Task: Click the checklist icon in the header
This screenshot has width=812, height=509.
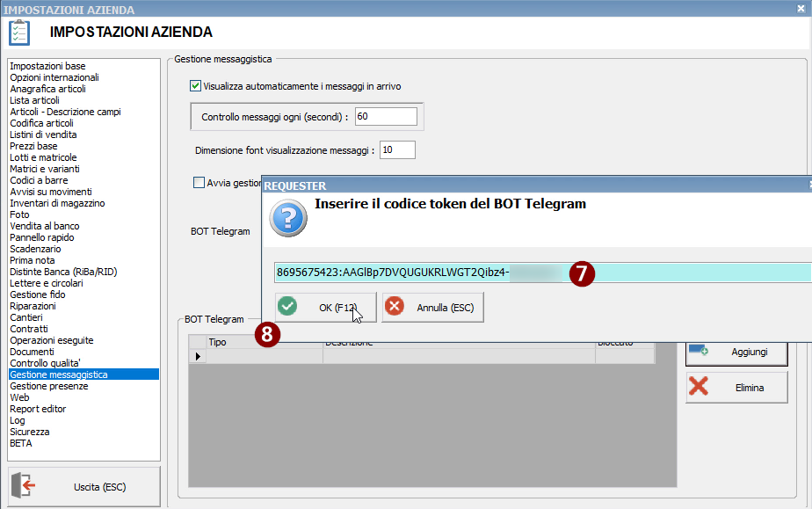Action: coord(19,33)
